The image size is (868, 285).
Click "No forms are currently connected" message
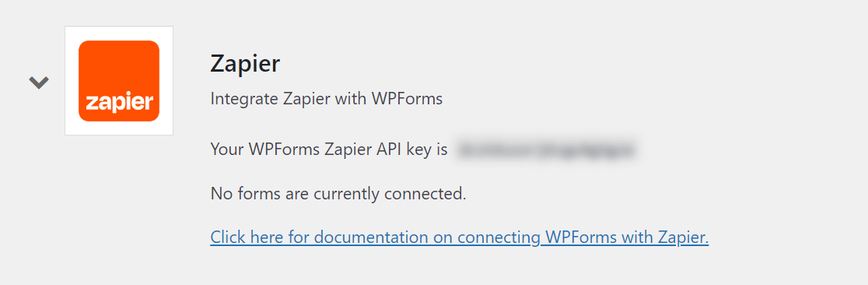tap(338, 194)
